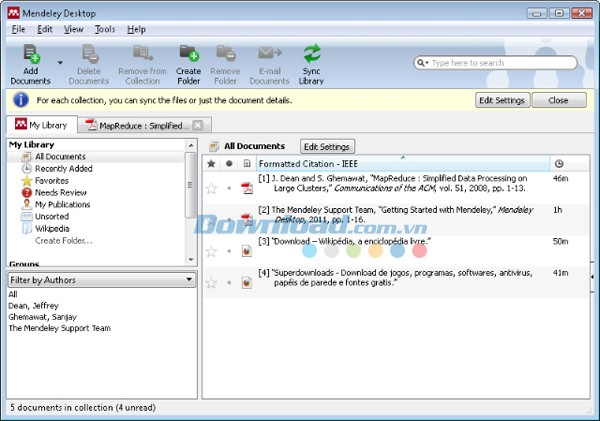This screenshot has width=600, height=421.
Task: Click the Sync Library icon
Action: tap(312, 53)
